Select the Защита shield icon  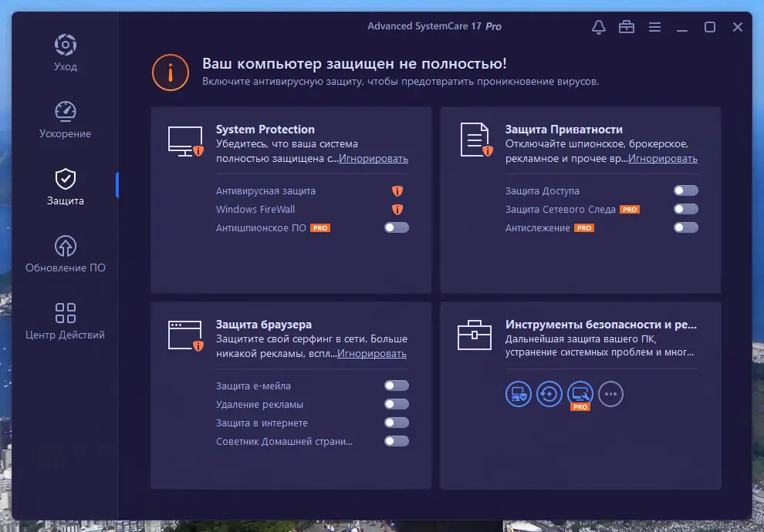click(x=66, y=179)
